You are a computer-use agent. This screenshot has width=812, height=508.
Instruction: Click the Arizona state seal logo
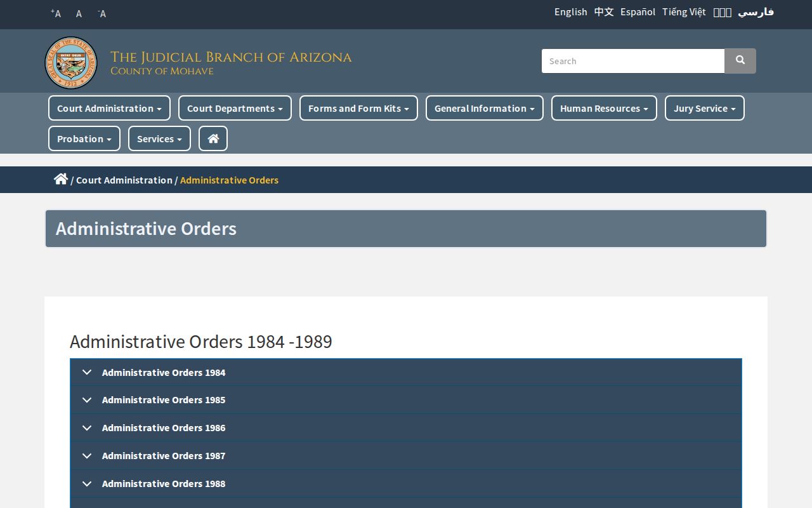(71, 63)
